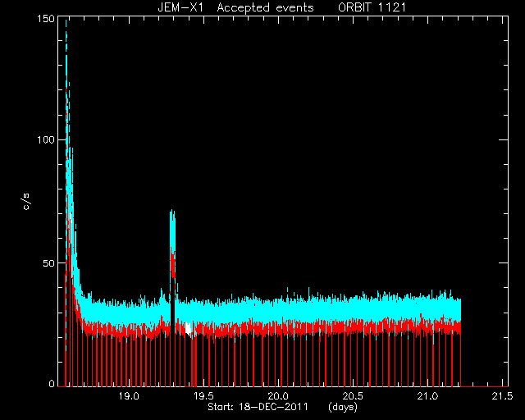The image size is (525, 420).
Task: Click the '20.5' x-axis tick label
Action: coord(353,396)
